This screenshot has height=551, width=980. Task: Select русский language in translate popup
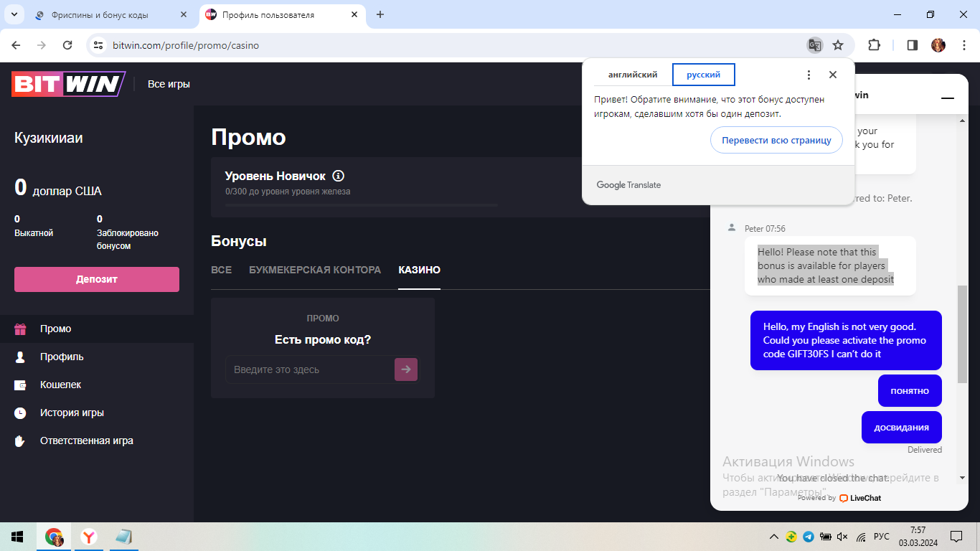coord(703,75)
